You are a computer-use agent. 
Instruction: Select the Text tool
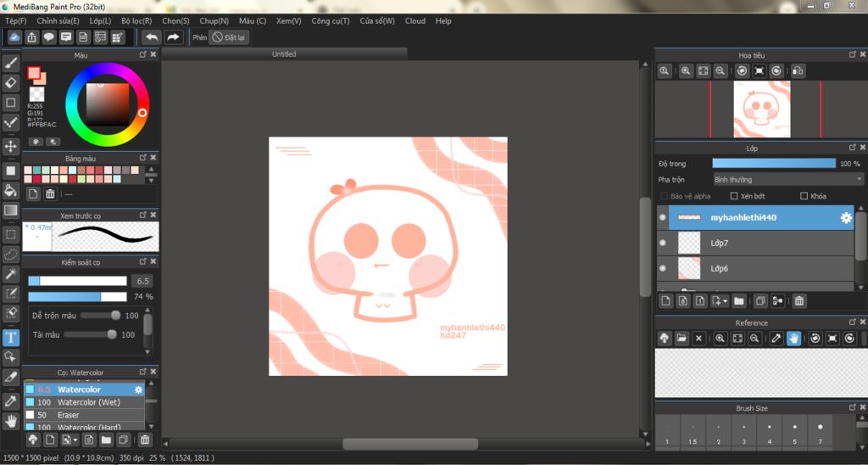click(x=10, y=337)
